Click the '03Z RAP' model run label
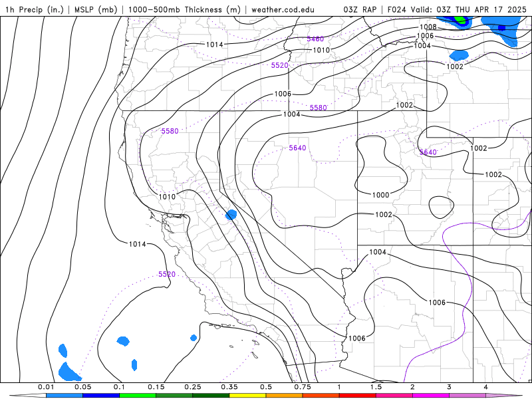Image resolution: width=532 pixels, height=399 pixels. (360, 9)
